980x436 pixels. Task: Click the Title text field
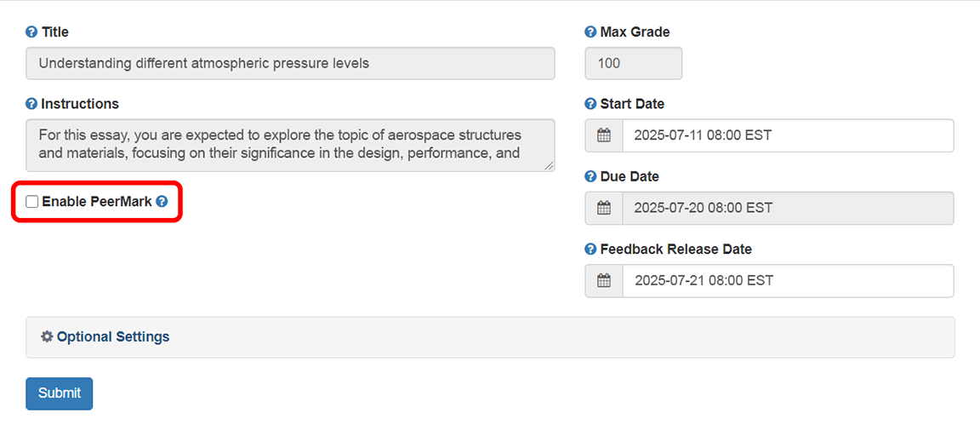click(290, 64)
